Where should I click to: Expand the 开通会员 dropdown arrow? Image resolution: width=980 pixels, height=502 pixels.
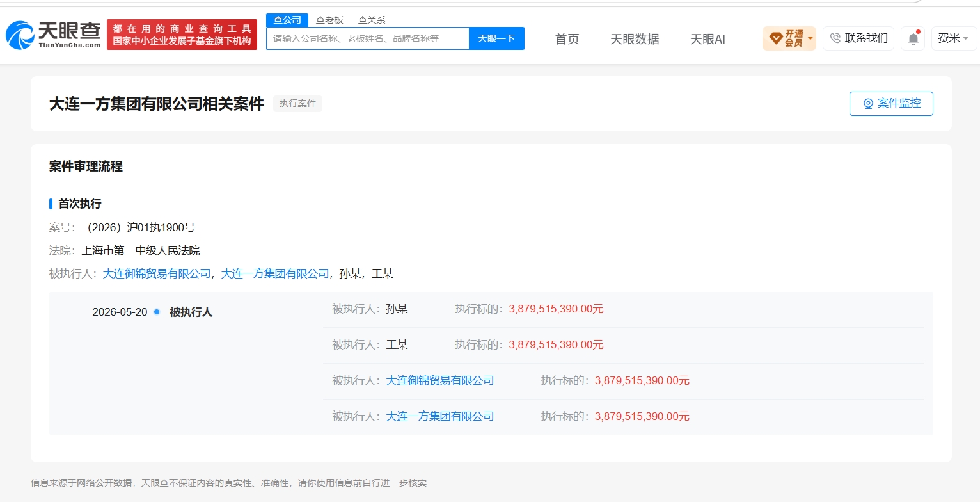[810, 38]
